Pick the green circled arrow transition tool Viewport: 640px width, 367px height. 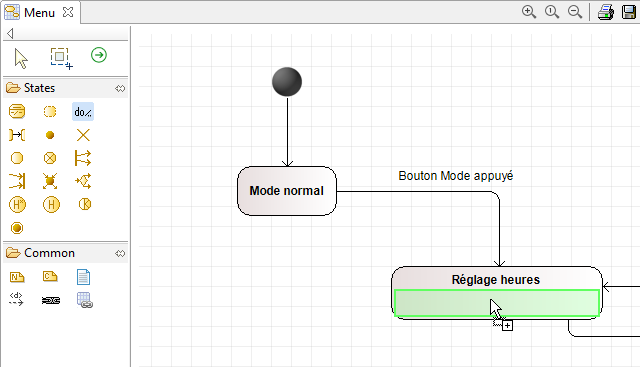click(99, 55)
